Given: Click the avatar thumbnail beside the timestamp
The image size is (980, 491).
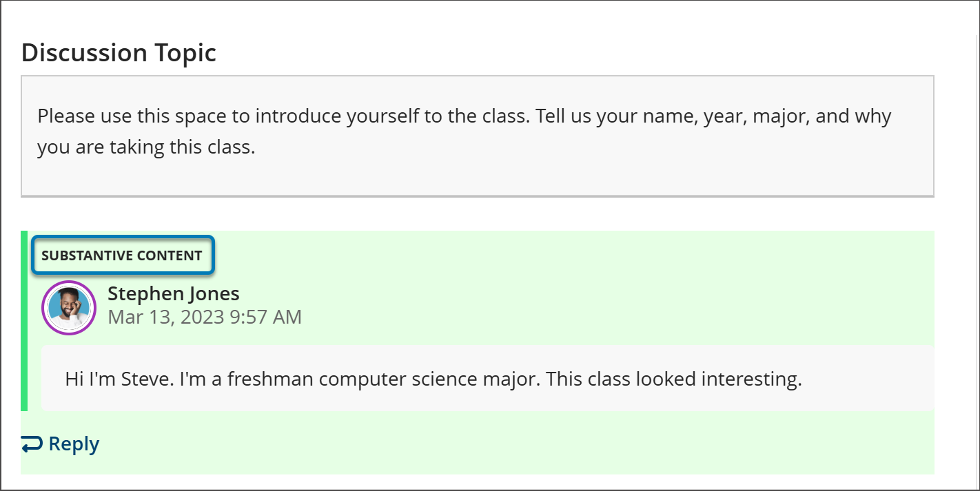Looking at the screenshot, I should pos(68,307).
